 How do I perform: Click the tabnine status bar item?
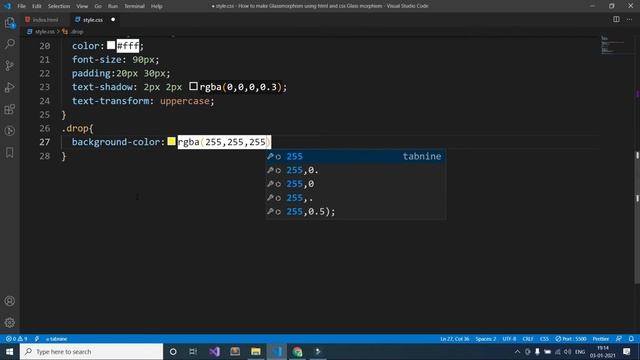point(56,339)
